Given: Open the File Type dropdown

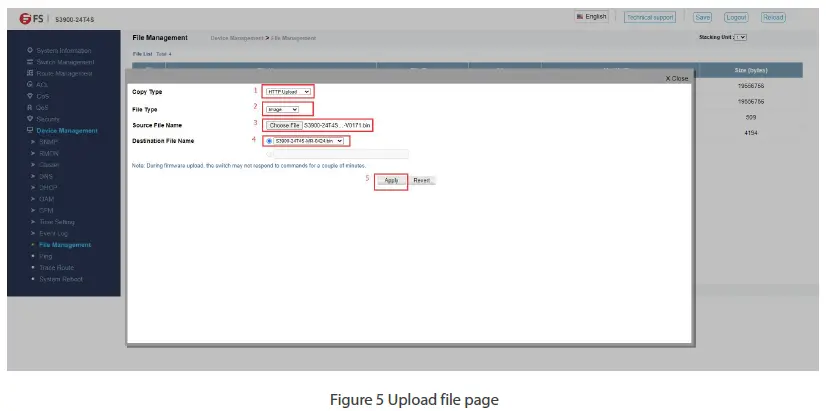Looking at the screenshot, I should click(282, 110).
